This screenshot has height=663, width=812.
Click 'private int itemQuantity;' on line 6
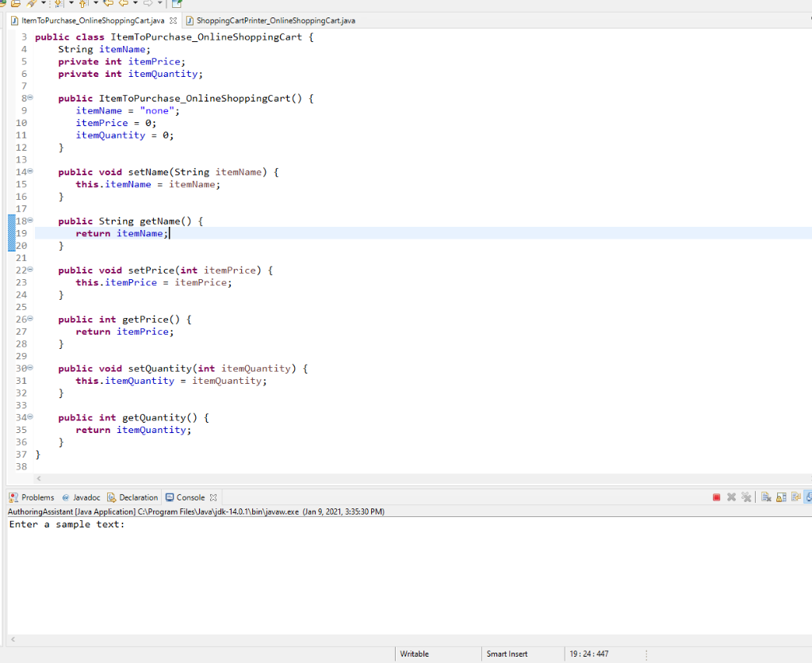pyautogui.click(x=131, y=74)
